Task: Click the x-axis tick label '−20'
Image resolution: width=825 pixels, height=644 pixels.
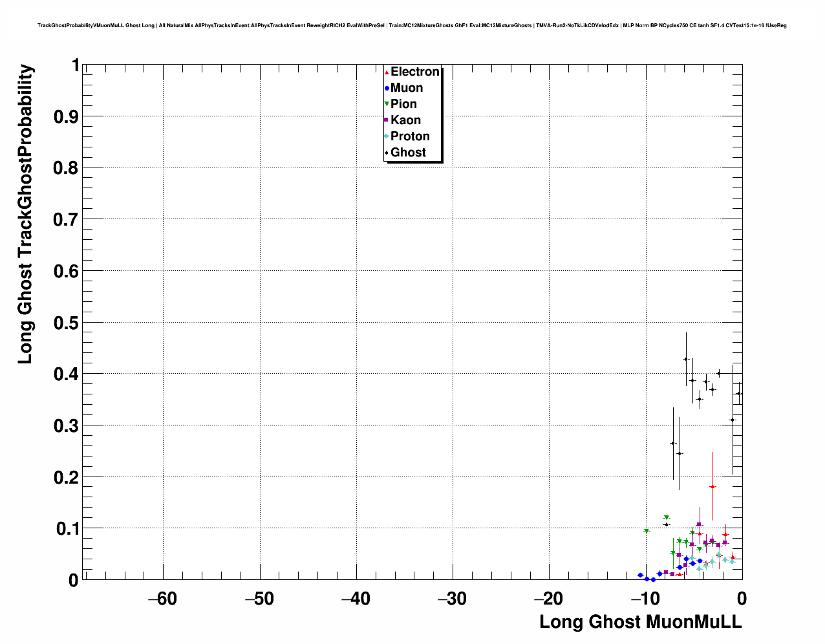Action: point(548,599)
